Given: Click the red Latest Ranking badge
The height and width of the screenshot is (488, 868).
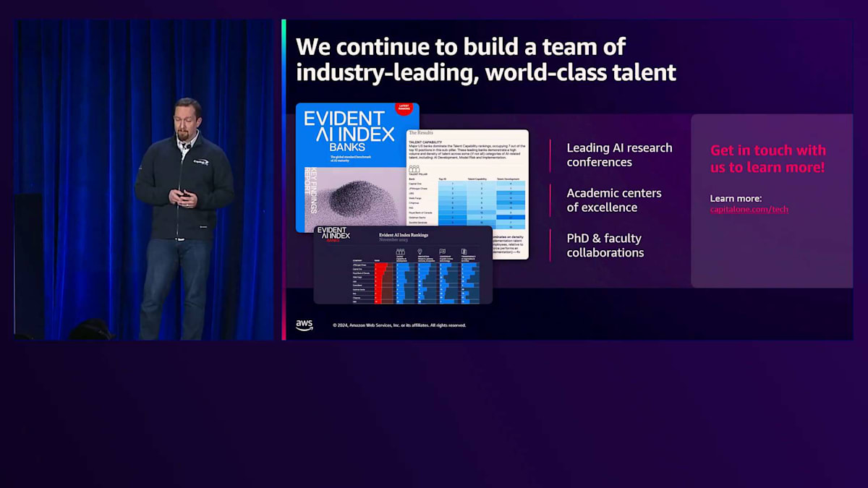Looking at the screenshot, I should pyautogui.click(x=404, y=108).
